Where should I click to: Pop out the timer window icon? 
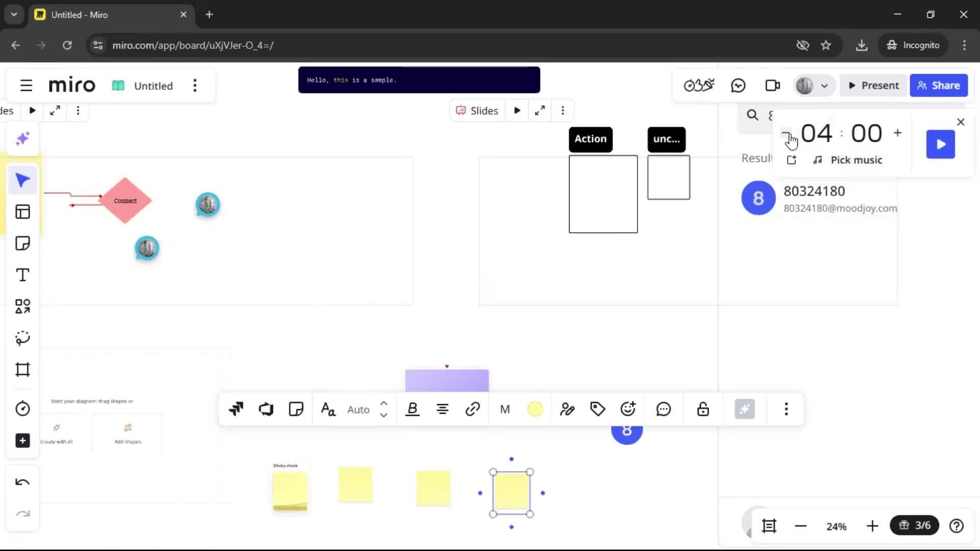(791, 160)
